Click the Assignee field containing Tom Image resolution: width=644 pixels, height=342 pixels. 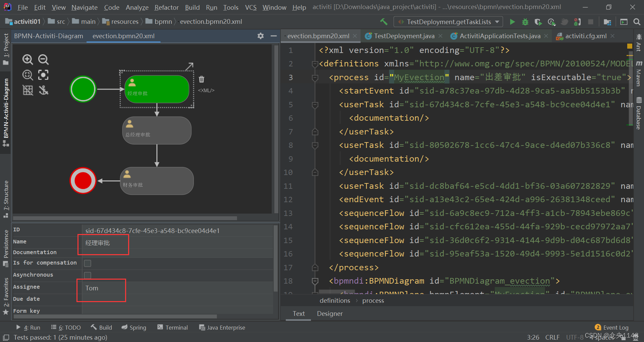pos(178,288)
